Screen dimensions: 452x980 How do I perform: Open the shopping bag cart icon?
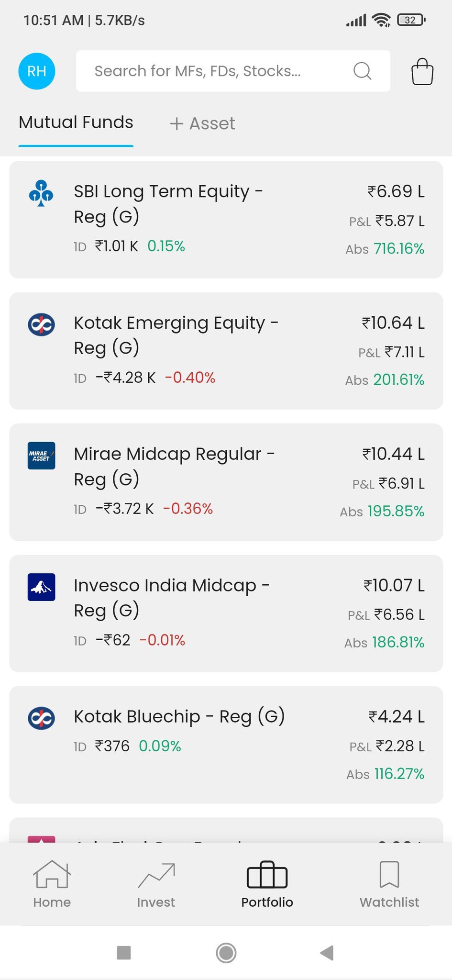pyautogui.click(x=422, y=72)
